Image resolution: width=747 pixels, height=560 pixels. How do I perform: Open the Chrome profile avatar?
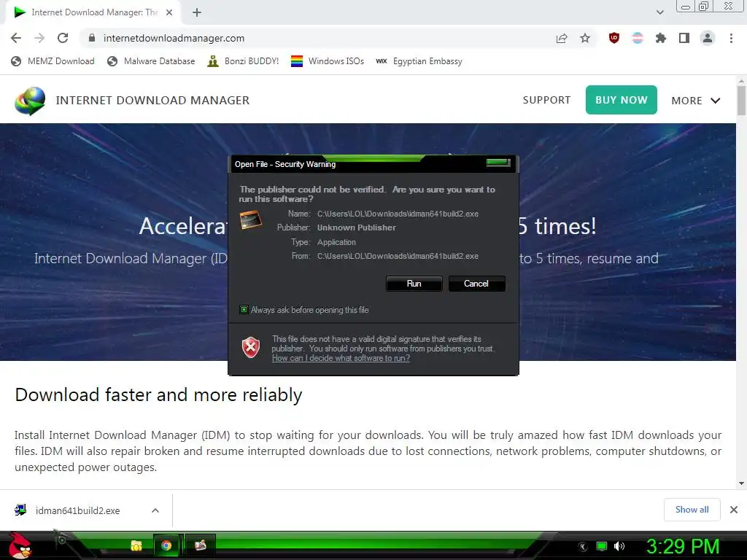pos(708,38)
